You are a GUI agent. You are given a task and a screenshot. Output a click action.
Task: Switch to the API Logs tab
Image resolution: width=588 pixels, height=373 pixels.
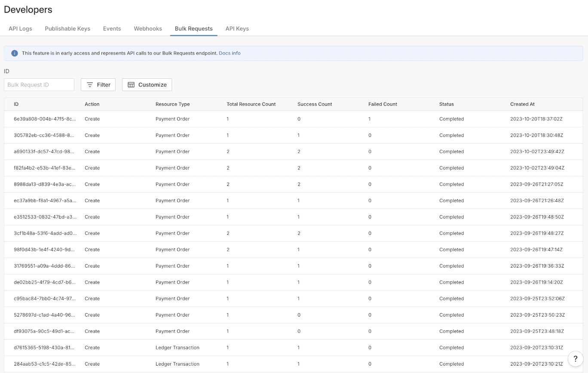tap(20, 28)
